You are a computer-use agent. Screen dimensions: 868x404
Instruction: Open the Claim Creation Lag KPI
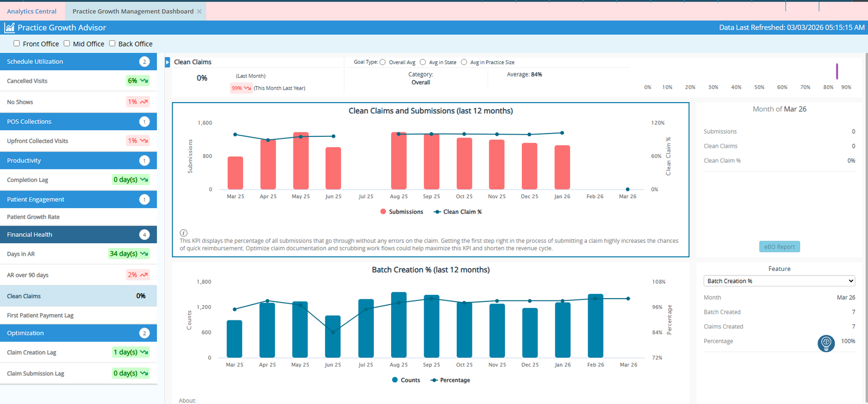coord(78,352)
